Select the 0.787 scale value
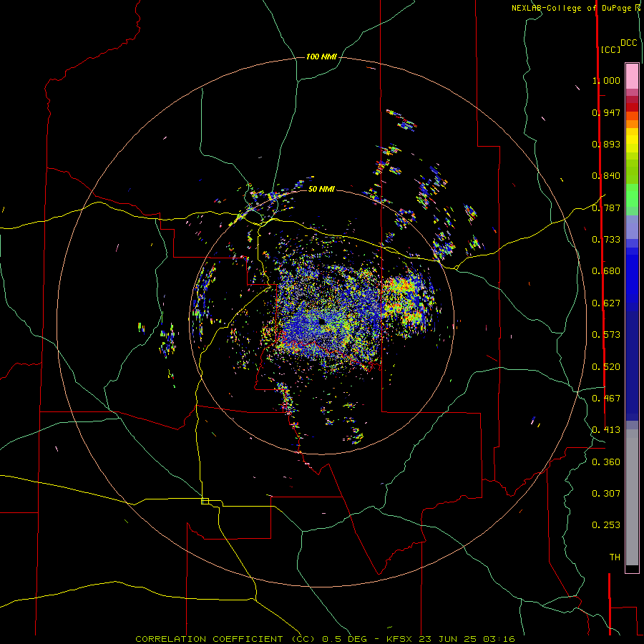 606,208
